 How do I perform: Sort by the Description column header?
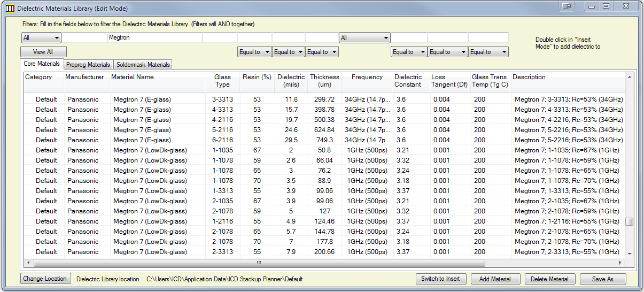[568, 82]
